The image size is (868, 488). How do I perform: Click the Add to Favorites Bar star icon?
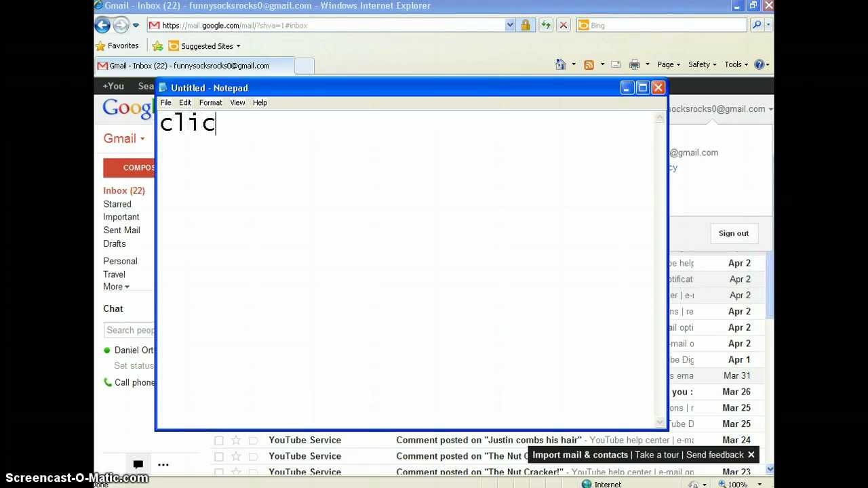[157, 46]
